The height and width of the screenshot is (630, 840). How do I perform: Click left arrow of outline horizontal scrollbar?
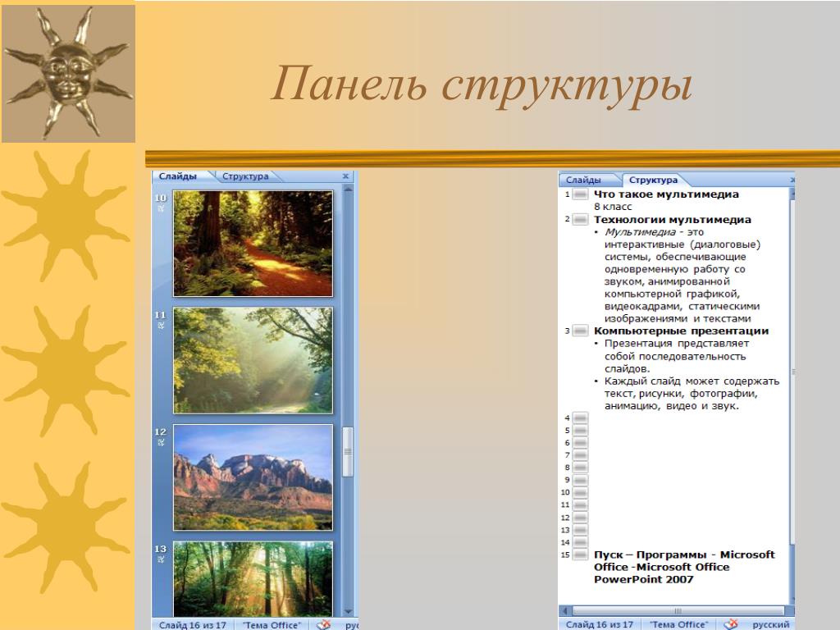point(565,610)
